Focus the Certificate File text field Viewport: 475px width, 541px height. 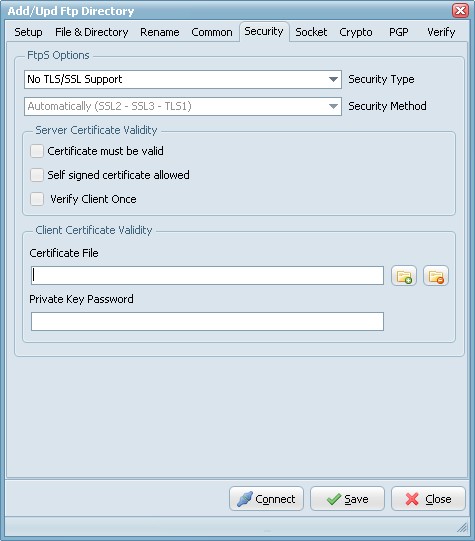(x=207, y=275)
